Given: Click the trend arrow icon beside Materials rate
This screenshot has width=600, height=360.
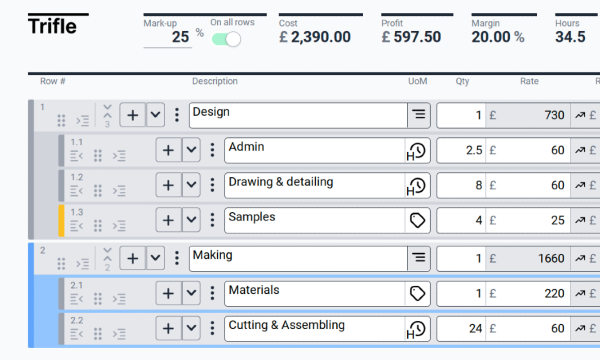Looking at the screenshot, I should pyautogui.click(x=580, y=294).
